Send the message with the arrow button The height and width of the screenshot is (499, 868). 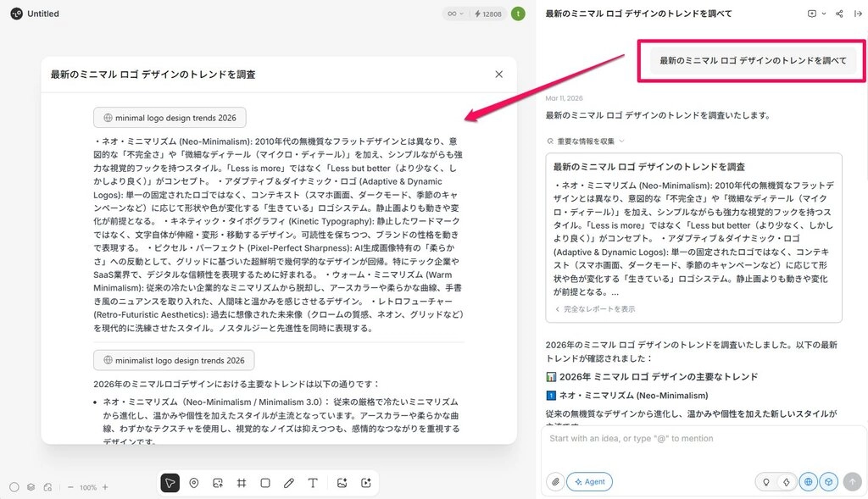point(853,482)
